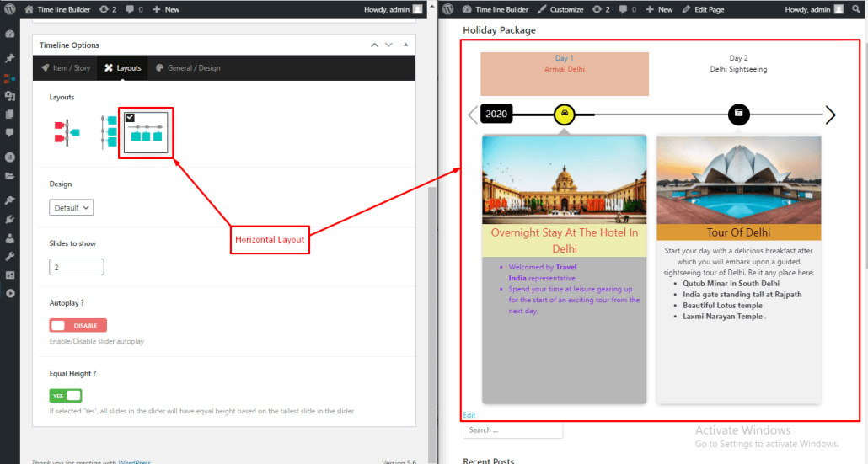Click Time line Builder in right admin bar
Viewport: 868px width, 464px height.
(496, 9)
